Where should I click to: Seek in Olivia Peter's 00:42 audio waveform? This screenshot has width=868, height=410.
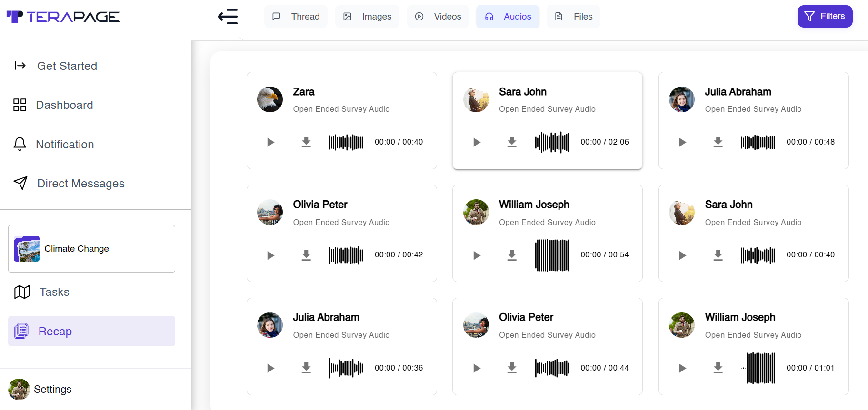coord(346,255)
